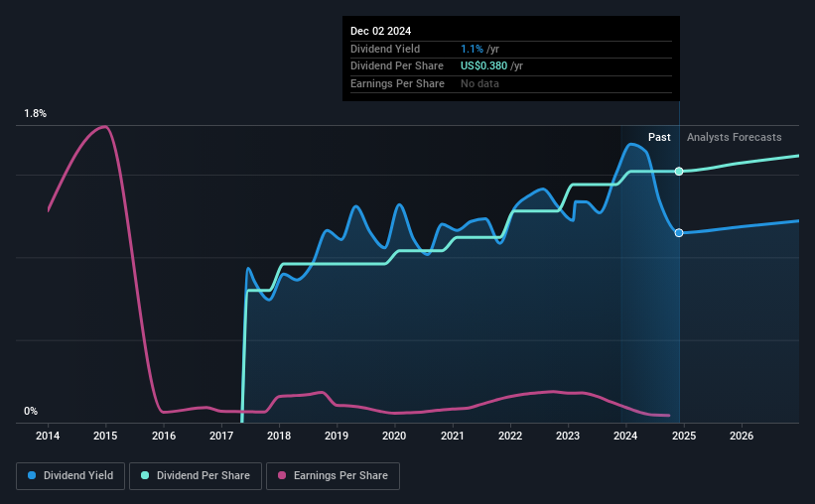Click the 2018 x-axis label
Viewport: 815px width, 504px height.
pos(279,436)
